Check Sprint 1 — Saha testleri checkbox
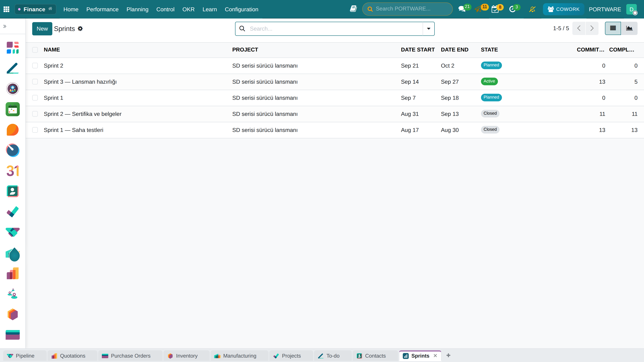This screenshot has height=362, width=644. 35,130
